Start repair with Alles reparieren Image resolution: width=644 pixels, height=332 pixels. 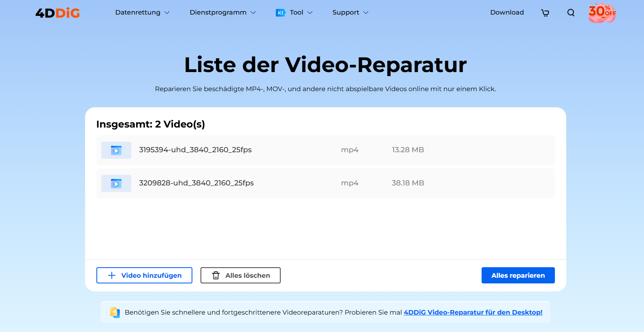pyautogui.click(x=518, y=275)
